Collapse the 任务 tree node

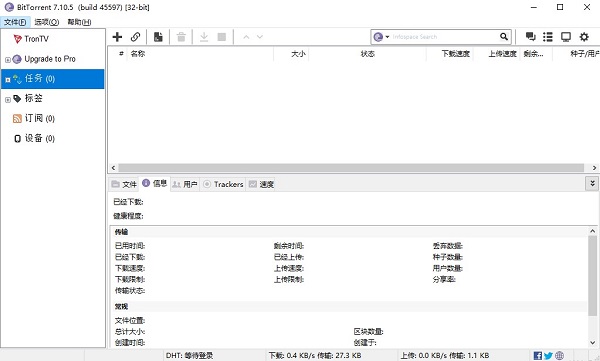point(8,80)
